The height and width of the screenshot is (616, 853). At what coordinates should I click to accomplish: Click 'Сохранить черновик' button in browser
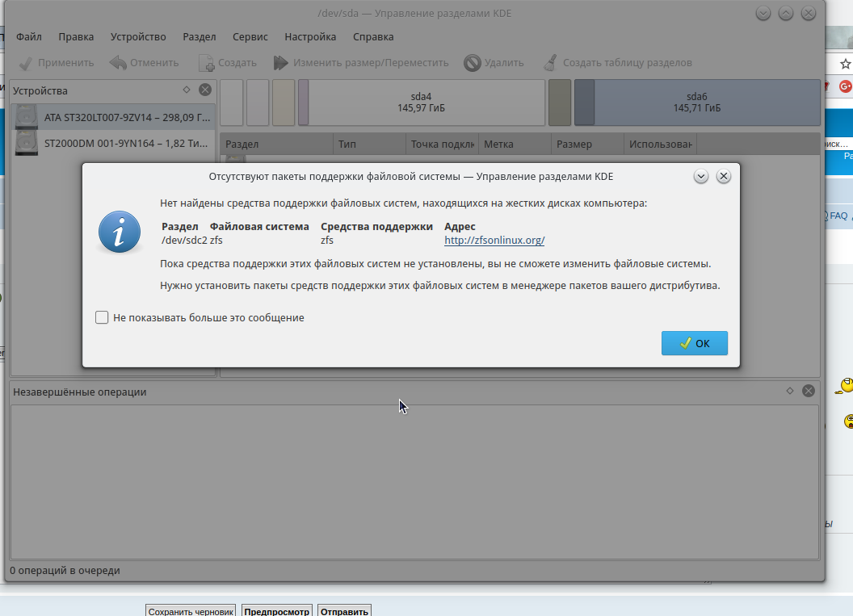pos(191,611)
